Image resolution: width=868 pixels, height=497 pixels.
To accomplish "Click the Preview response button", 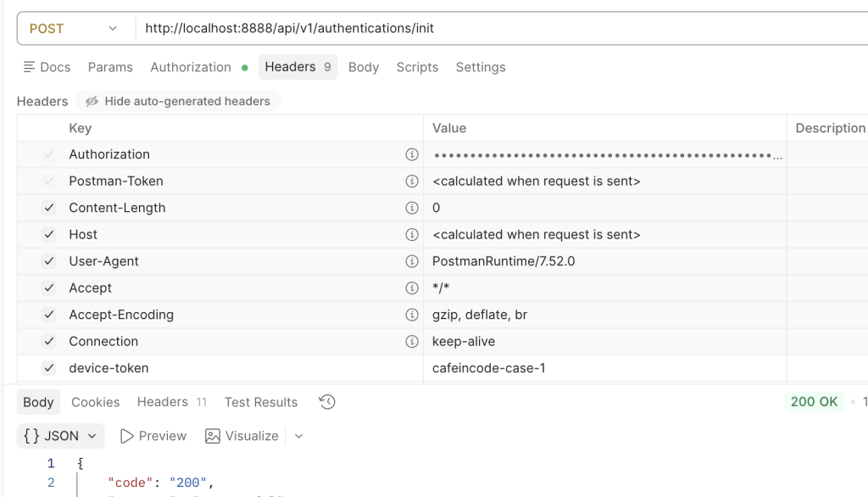I will [x=153, y=436].
